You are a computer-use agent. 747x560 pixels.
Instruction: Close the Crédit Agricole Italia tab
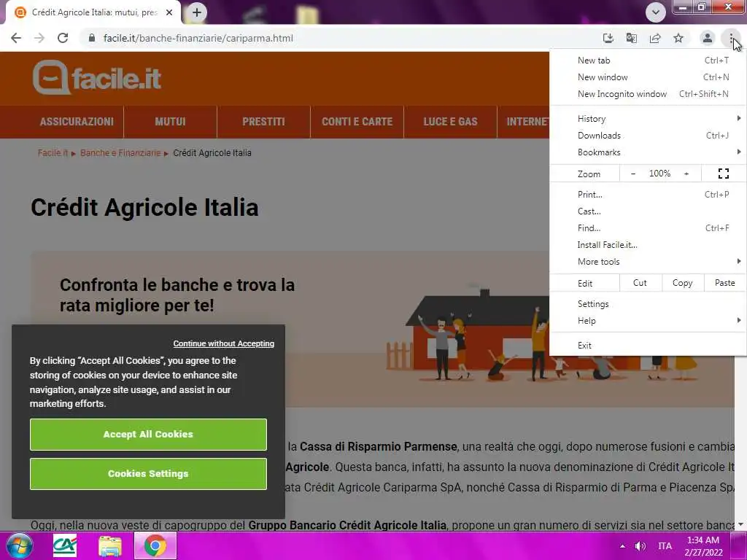click(169, 12)
